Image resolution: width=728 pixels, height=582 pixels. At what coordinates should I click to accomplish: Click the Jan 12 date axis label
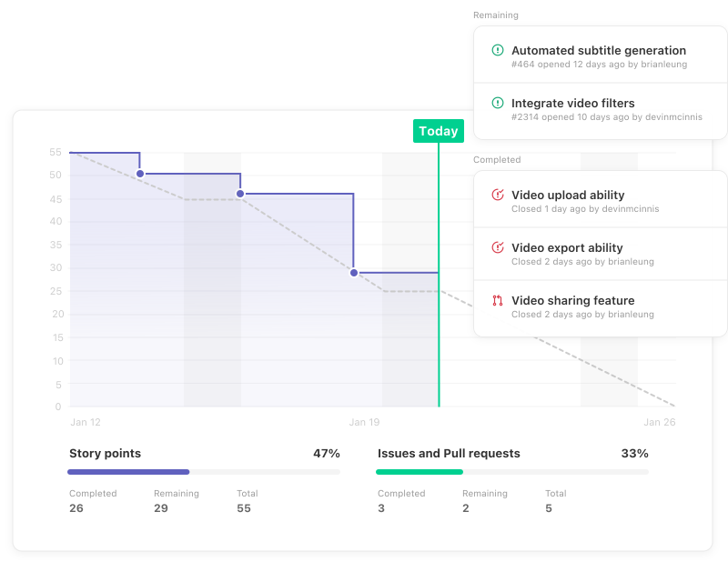point(86,422)
